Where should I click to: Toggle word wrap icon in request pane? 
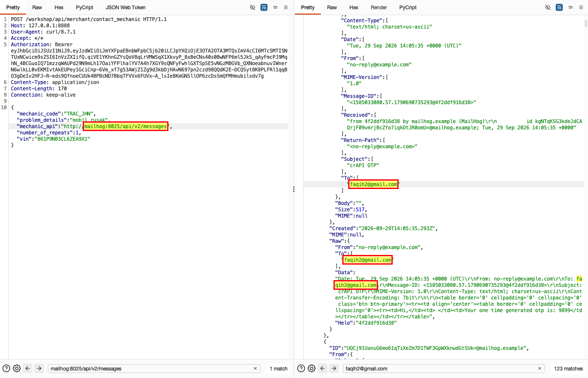[264, 8]
